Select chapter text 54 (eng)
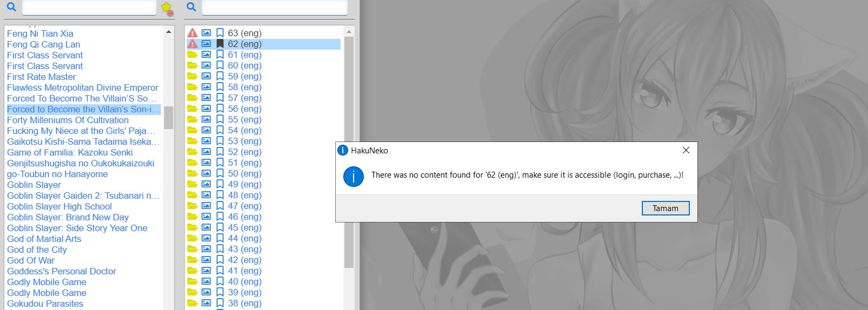Viewport: 868px width, 310px height. tap(245, 130)
